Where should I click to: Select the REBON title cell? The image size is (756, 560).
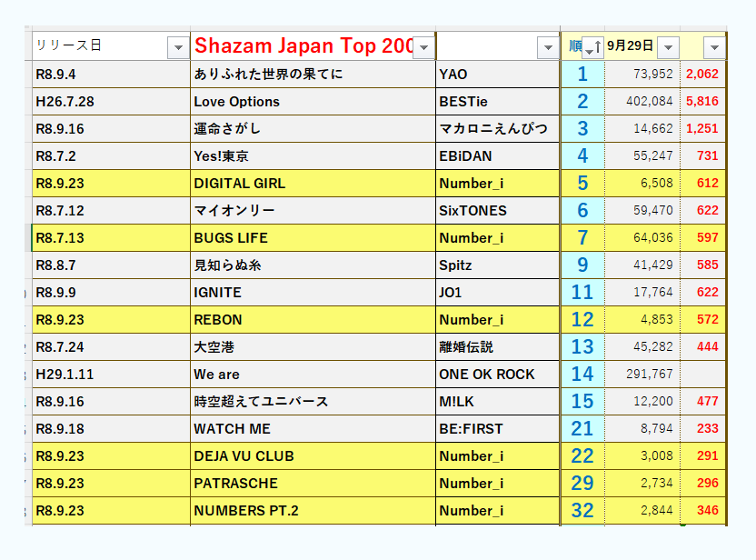(313, 319)
